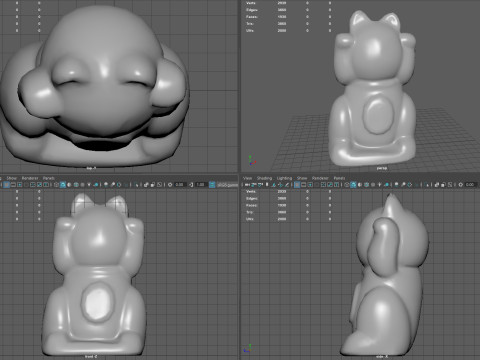Open the Show menu in front view panel
The height and width of the screenshot is (360, 480).
coord(11,178)
